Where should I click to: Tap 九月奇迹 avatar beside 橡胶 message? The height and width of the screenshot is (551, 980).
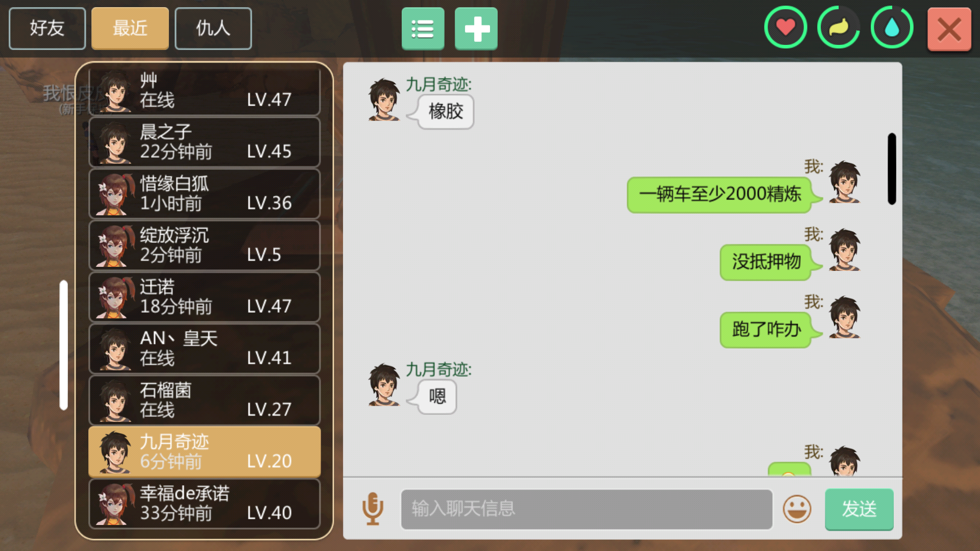point(384,99)
